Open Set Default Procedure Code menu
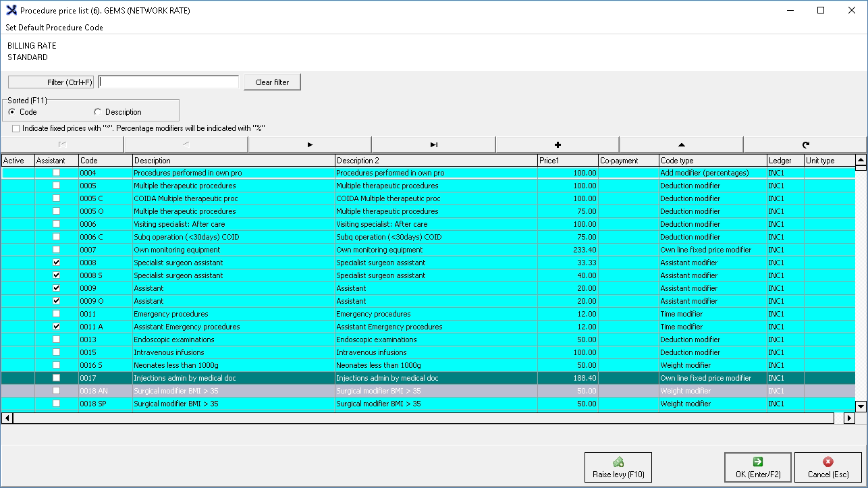 tap(55, 28)
